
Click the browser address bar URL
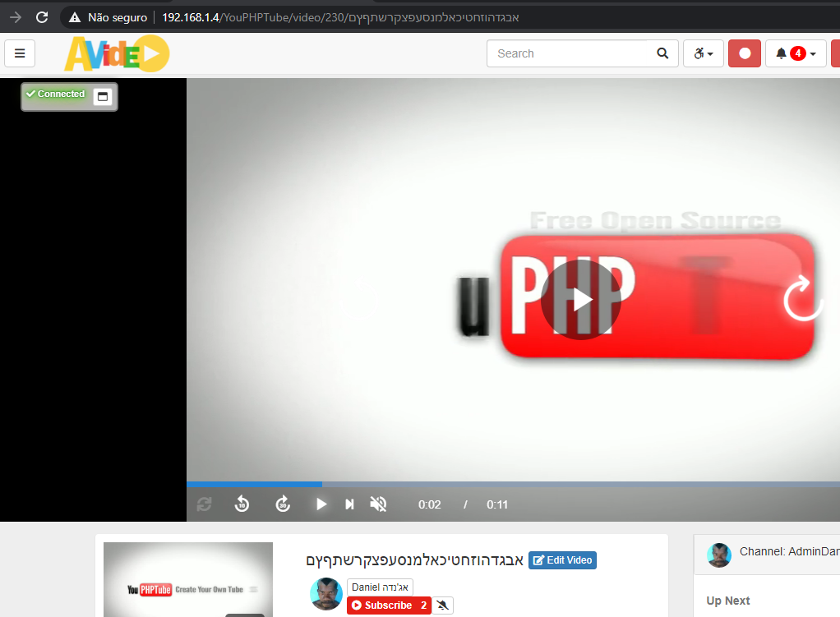tap(341, 17)
